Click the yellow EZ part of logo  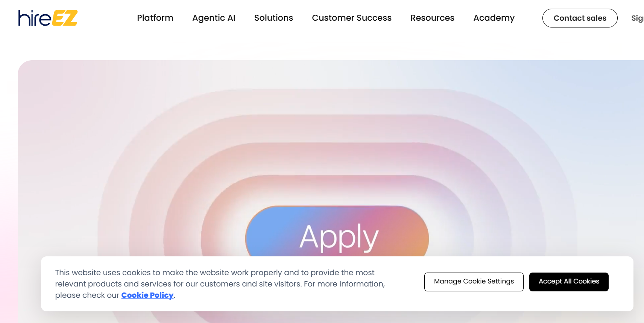[x=65, y=18]
